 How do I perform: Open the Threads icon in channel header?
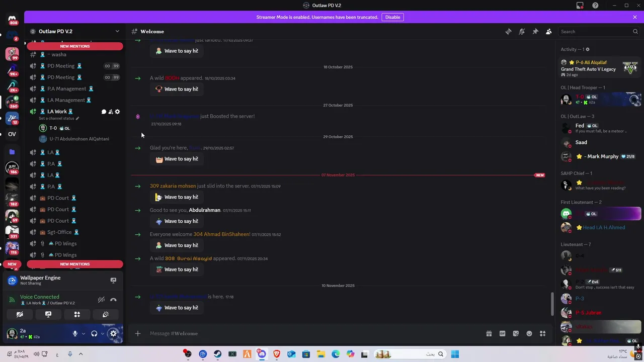508,31
